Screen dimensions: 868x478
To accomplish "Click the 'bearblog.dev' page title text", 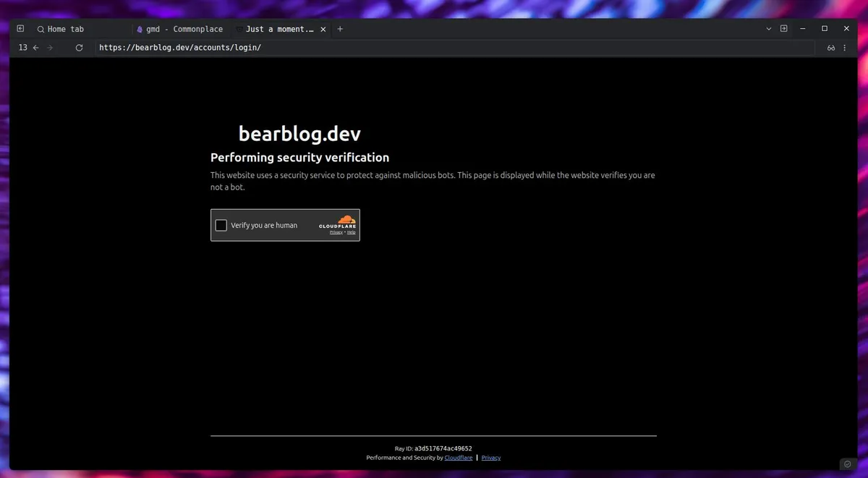I will tap(299, 134).
